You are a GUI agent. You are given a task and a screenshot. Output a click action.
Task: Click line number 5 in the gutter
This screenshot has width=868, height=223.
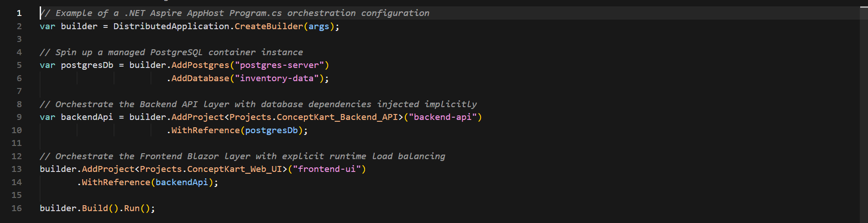tap(19, 65)
